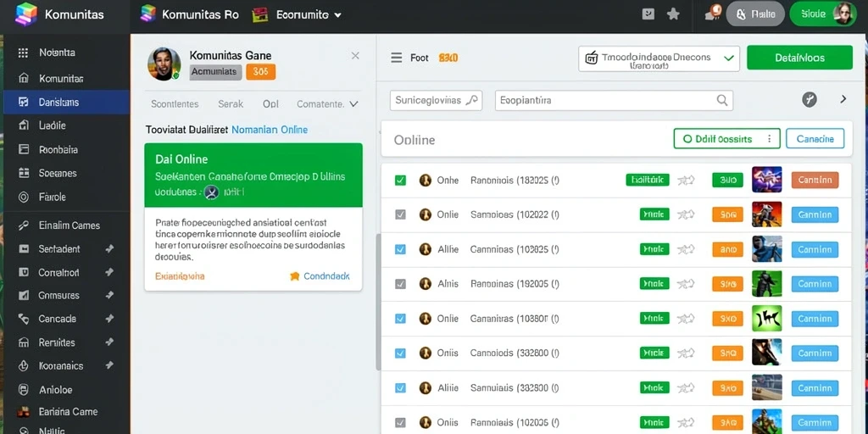
Task: Toggle the gray checkbox in the Samonioas row
Action: coord(400,214)
